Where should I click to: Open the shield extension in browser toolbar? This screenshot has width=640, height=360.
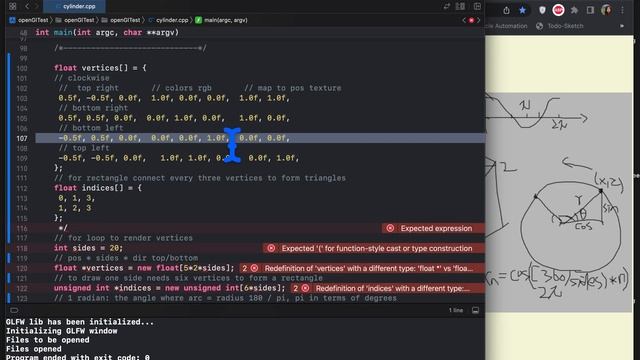(542, 10)
